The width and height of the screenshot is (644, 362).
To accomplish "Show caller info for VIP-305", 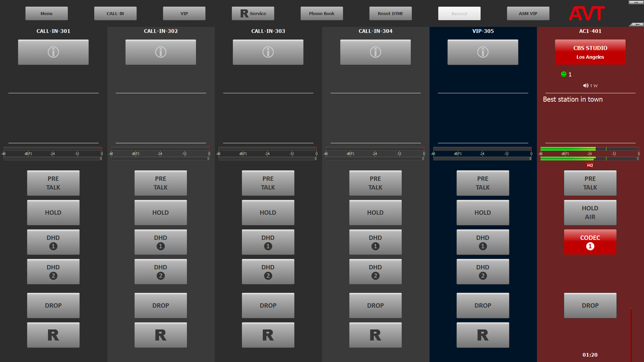I will pyautogui.click(x=483, y=52).
